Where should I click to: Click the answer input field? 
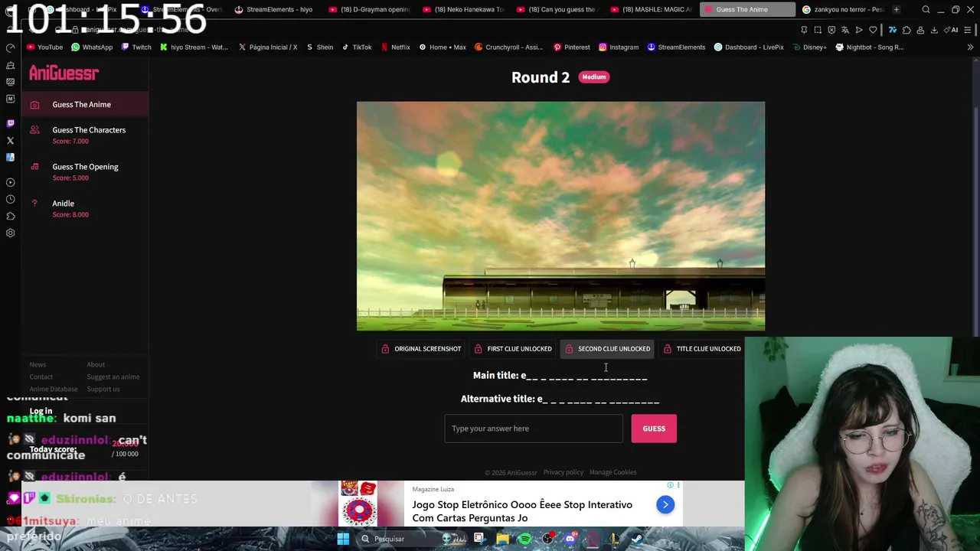point(534,429)
